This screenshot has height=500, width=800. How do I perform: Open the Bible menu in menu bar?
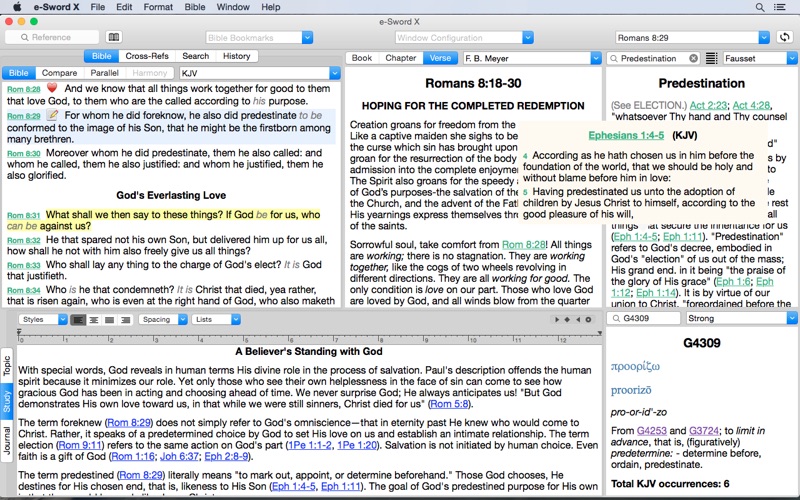(194, 7)
